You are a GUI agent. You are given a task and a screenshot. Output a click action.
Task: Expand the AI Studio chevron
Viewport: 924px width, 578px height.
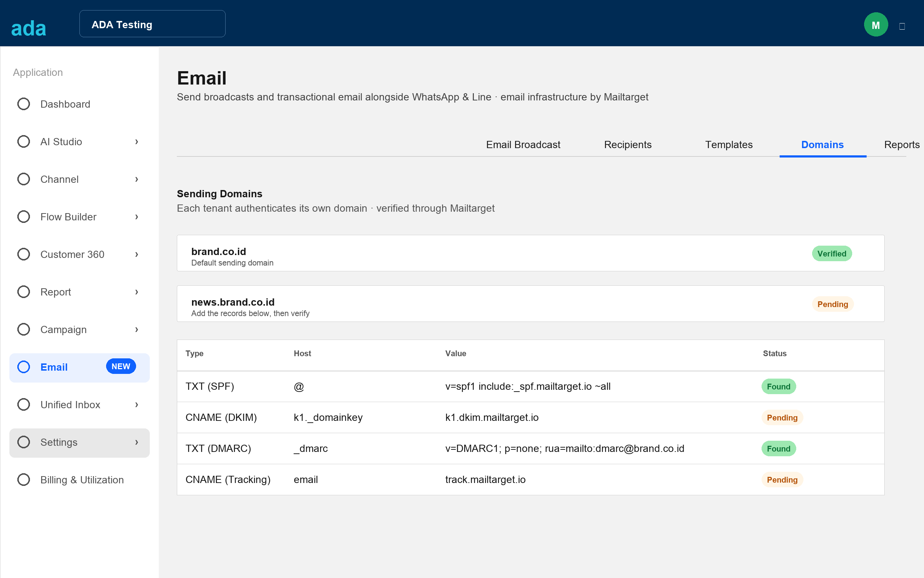pos(137,142)
